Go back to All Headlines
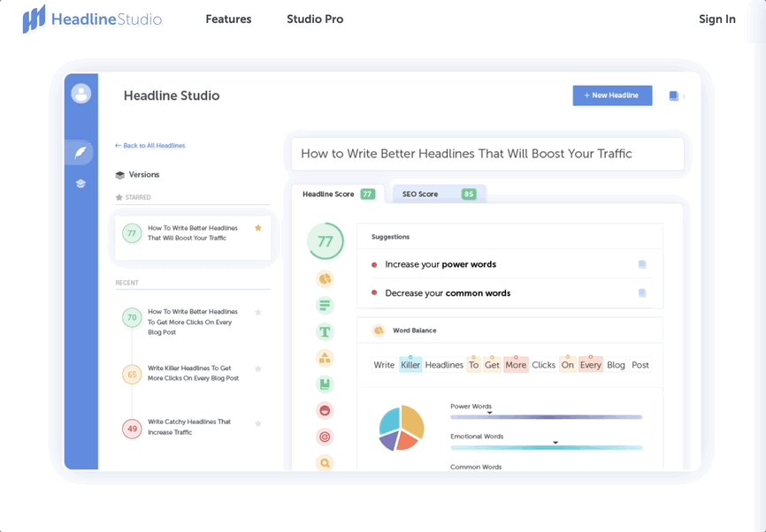 150,146
